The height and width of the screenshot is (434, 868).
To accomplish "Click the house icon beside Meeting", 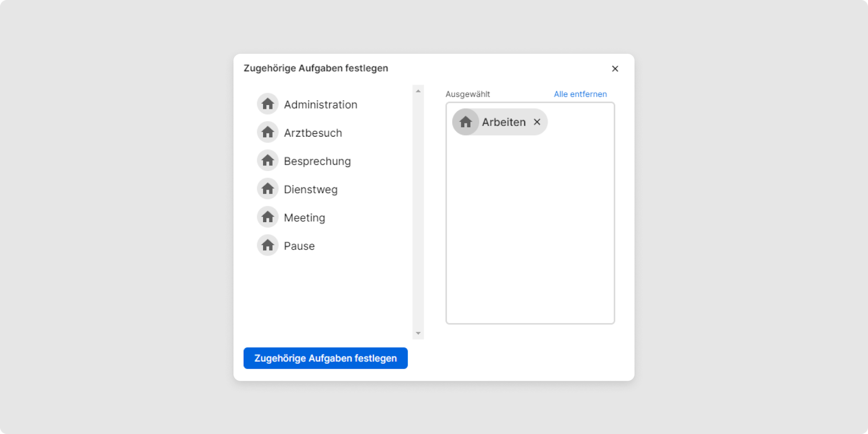I will (x=268, y=217).
